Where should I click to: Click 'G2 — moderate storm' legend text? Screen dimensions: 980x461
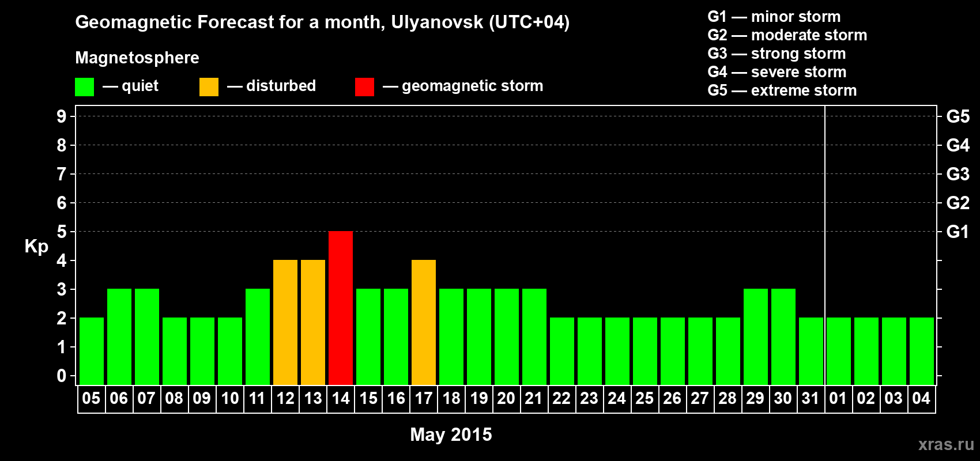coord(787,35)
